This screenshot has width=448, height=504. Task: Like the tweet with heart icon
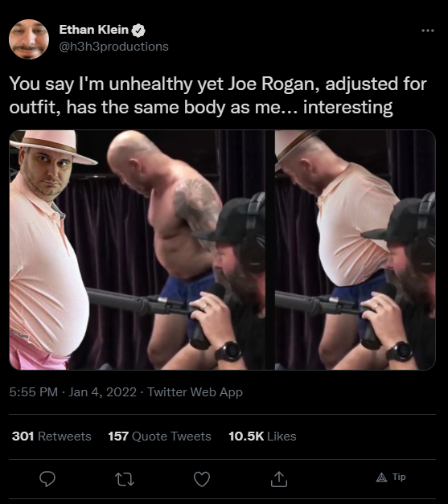tap(202, 479)
